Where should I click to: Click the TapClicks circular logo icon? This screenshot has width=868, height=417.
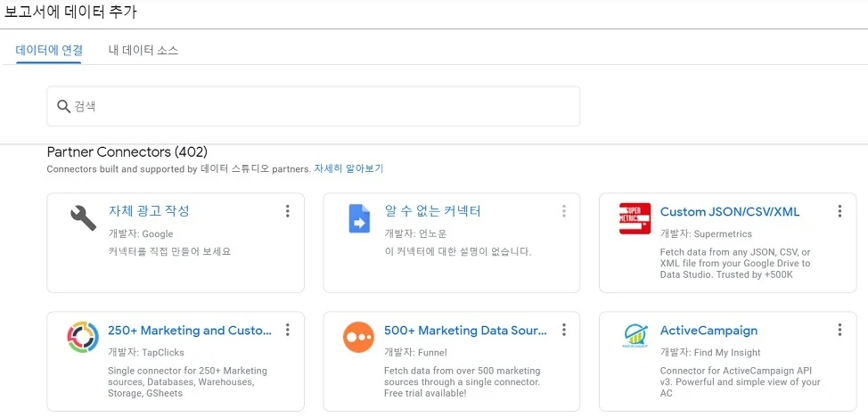83,337
